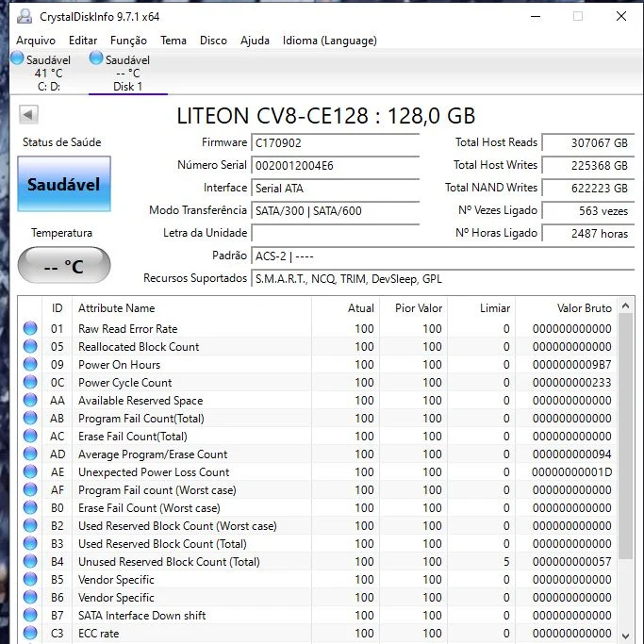Minimize the CrystalDiskInfo window
The width and height of the screenshot is (644, 644).
click(536, 16)
